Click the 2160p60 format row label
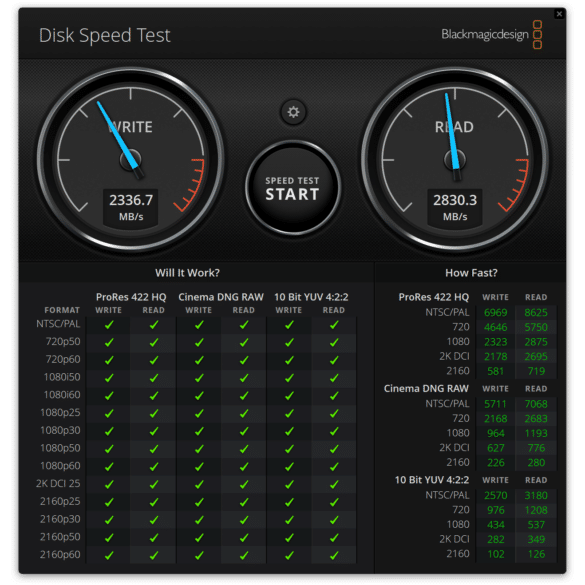Screen dimensions: 585x585 click(x=60, y=554)
